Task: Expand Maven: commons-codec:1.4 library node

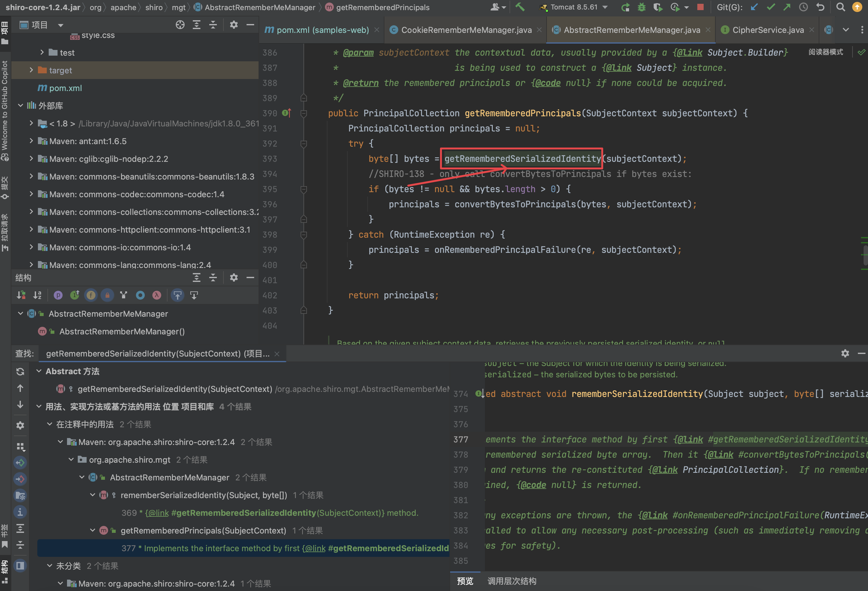Action: 31,194
